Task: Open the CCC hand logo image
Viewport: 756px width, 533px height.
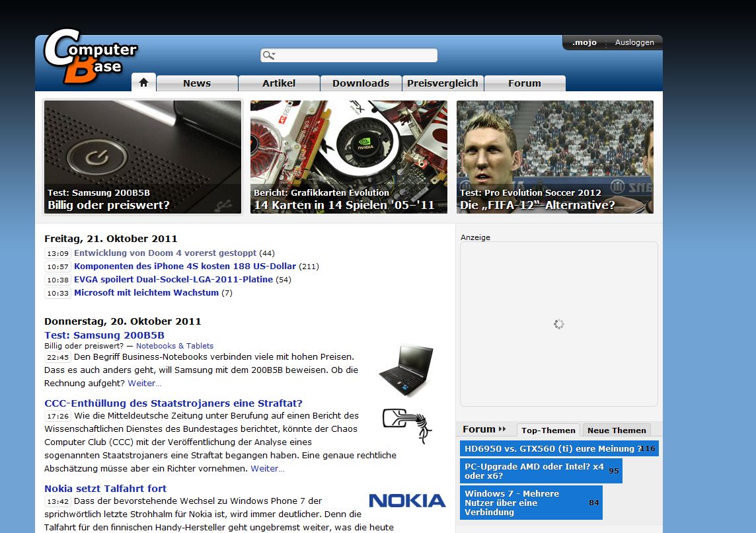Action: click(407, 425)
